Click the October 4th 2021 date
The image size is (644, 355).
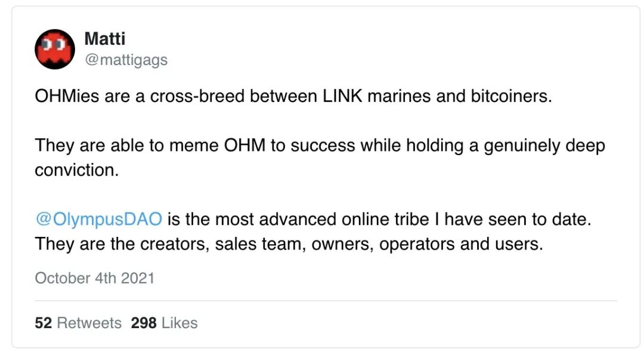click(94, 278)
